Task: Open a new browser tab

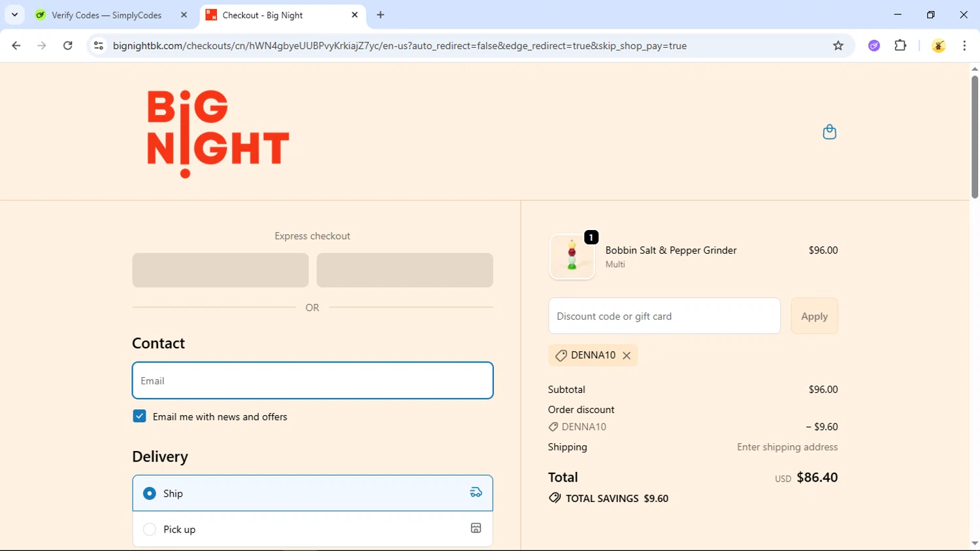Action: 381,15
